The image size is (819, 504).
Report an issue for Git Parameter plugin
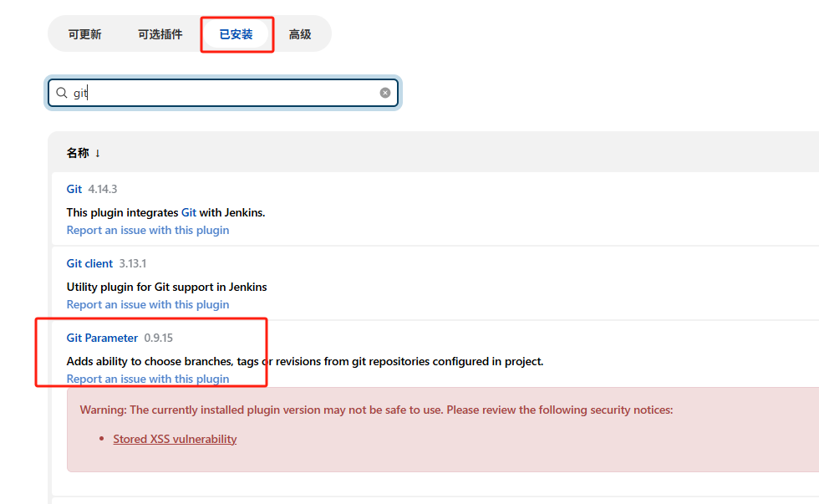click(x=148, y=379)
